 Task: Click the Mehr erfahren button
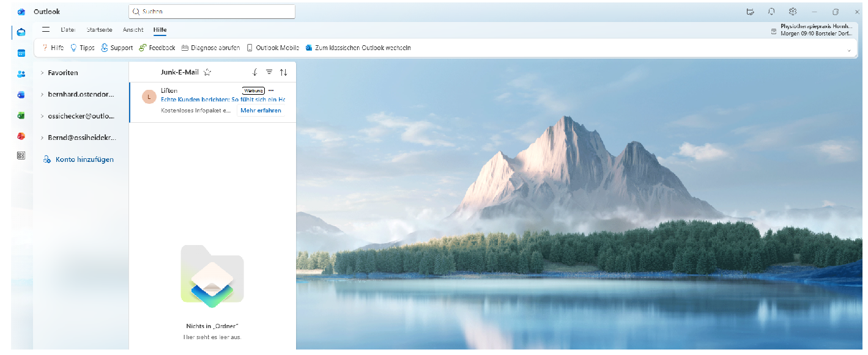click(x=261, y=111)
